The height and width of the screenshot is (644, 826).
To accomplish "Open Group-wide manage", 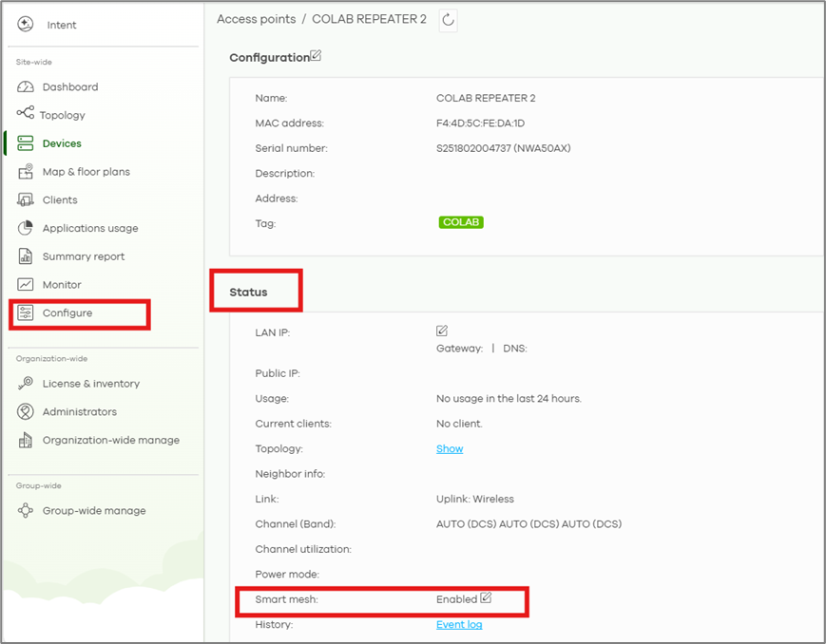I will pyautogui.click(x=94, y=511).
